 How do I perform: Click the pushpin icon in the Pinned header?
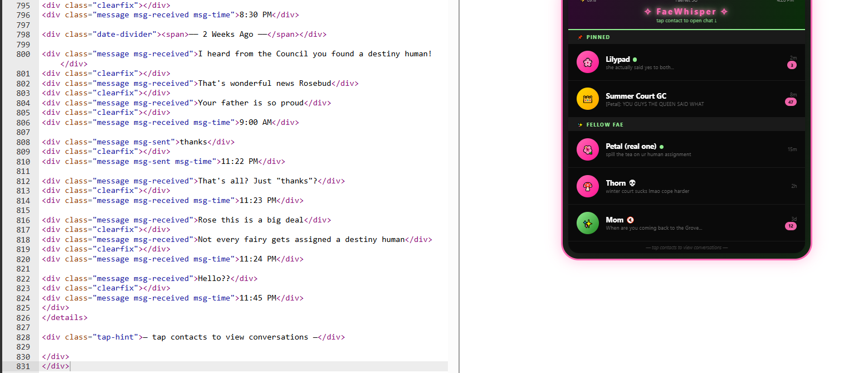pyautogui.click(x=580, y=37)
